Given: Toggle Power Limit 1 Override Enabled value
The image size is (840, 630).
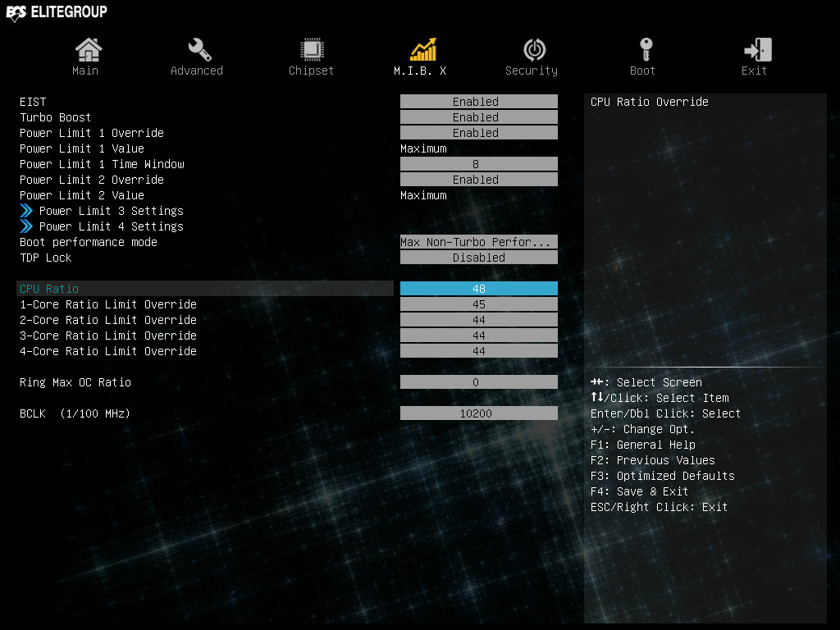Looking at the screenshot, I should pyautogui.click(x=479, y=133).
